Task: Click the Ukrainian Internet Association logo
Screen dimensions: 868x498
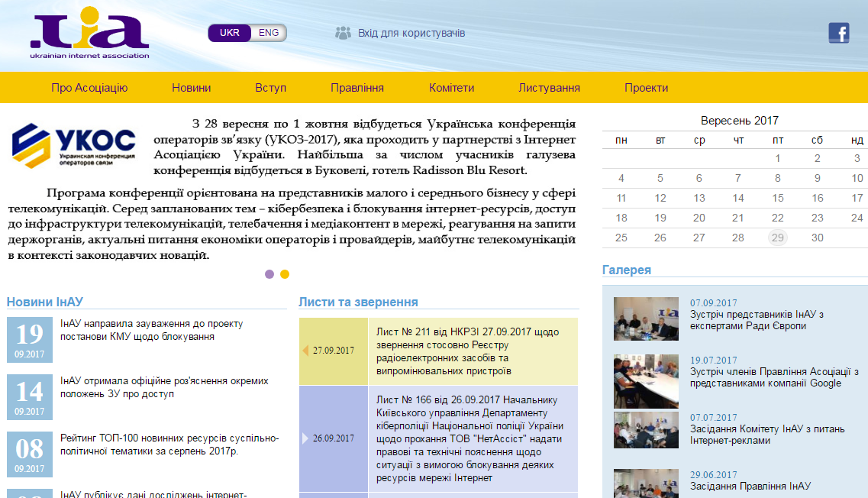Action: [89, 33]
